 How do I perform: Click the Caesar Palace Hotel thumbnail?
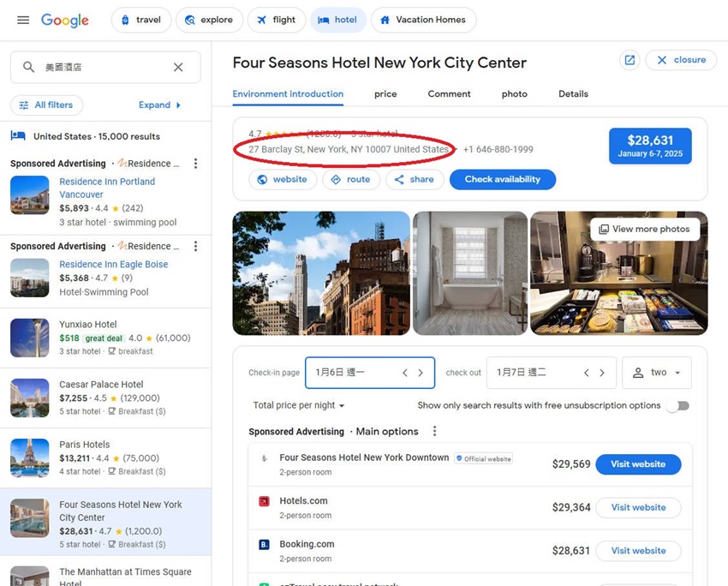[30, 398]
